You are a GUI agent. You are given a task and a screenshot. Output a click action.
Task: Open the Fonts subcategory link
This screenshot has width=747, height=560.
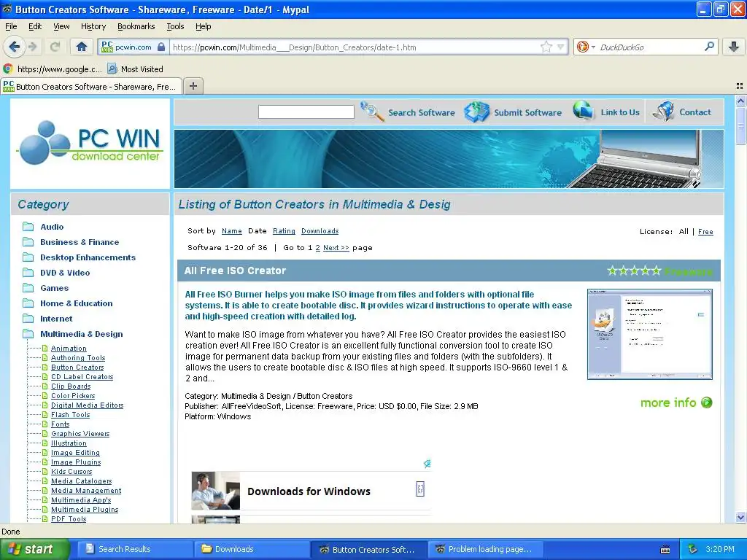point(60,424)
